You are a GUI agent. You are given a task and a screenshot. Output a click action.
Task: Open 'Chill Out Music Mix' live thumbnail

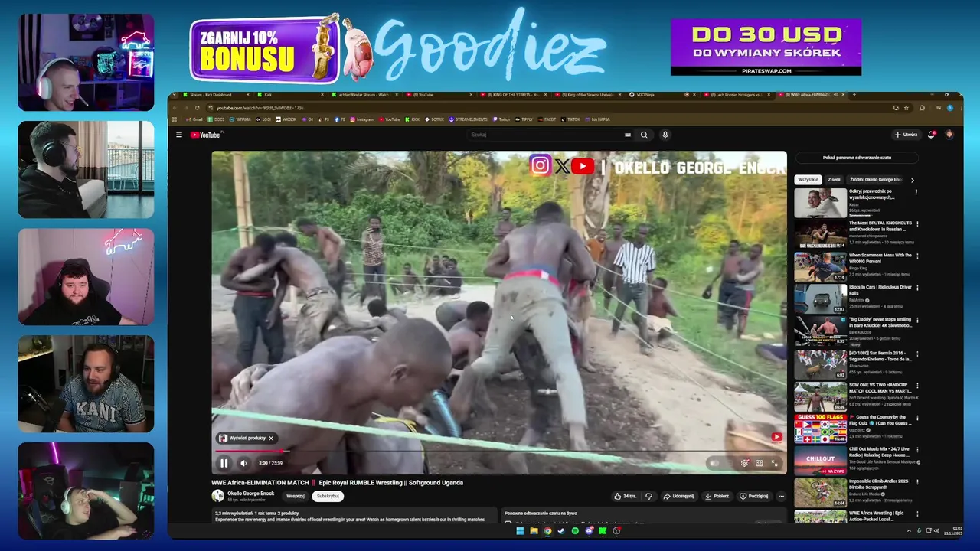[820, 461]
